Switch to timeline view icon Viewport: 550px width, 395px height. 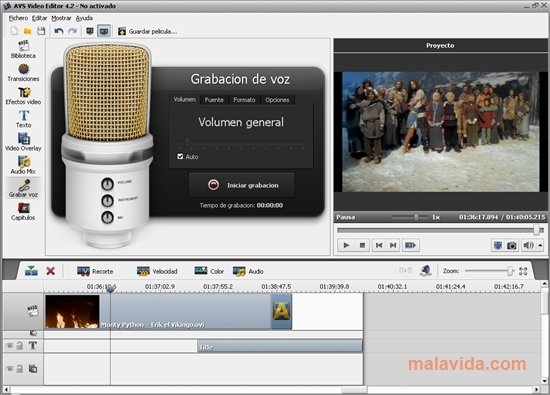click(104, 31)
